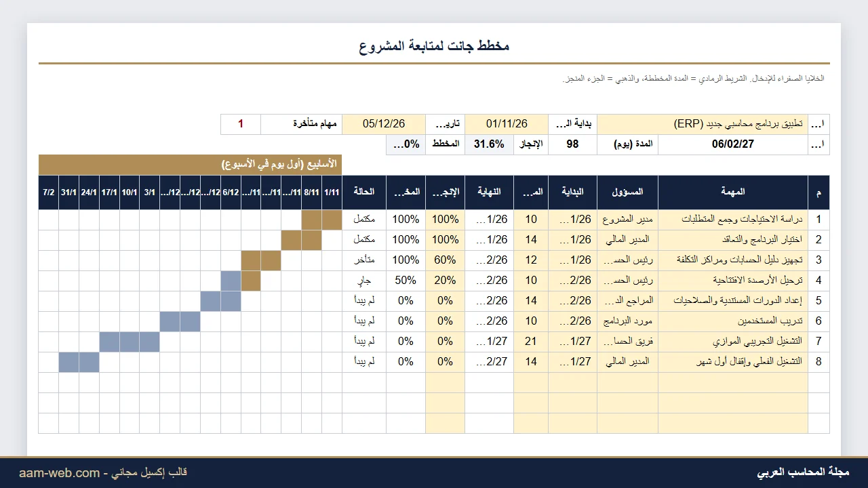The height and width of the screenshot is (488, 868).
Task: Click the status cell جارٍ
Action: 364,281
